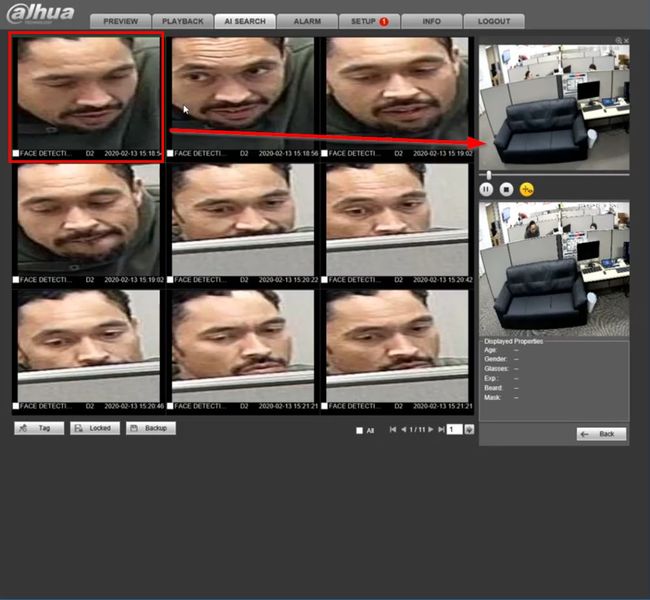Image resolution: width=650 pixels, height=600 pixels.
Task: Check the box for 15:20:46 face detection
Action: [16, 406]
